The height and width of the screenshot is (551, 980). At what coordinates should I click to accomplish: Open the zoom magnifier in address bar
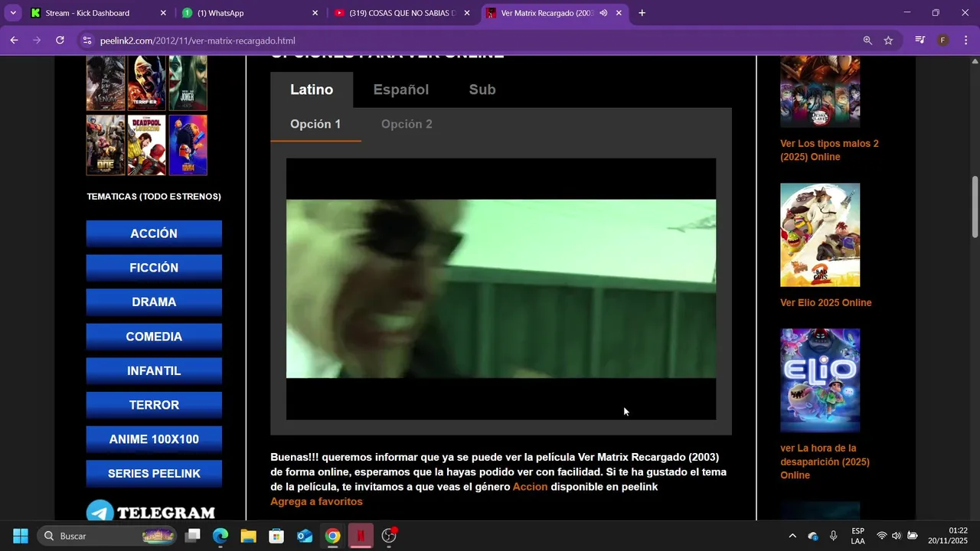click(x=867, y=41)
